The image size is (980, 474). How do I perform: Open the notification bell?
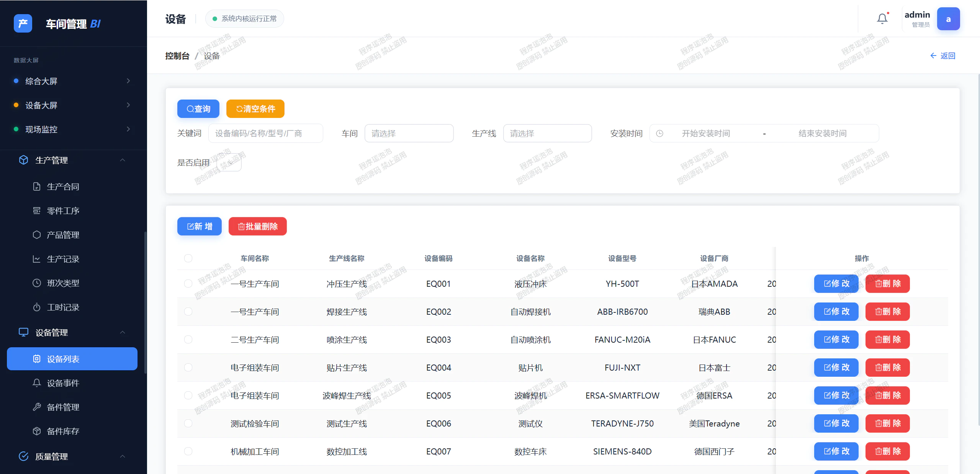[882, 18]
